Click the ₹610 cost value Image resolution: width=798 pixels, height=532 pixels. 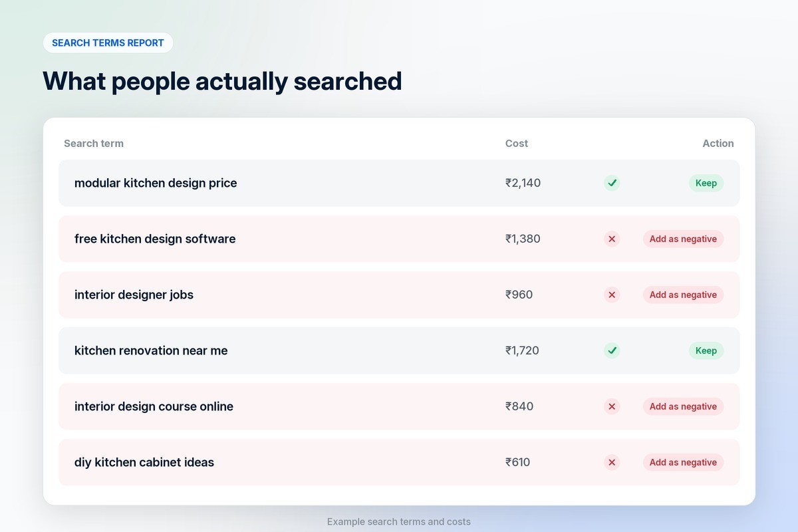(517, 462)
